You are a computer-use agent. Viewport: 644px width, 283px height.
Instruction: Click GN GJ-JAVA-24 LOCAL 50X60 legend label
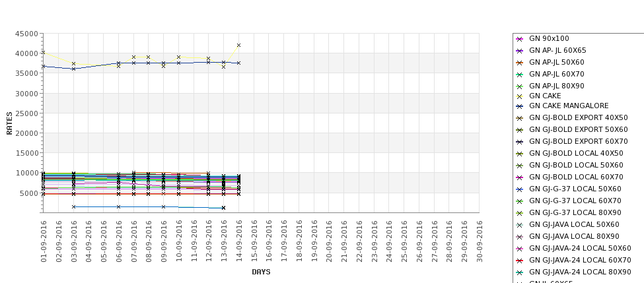580,249
